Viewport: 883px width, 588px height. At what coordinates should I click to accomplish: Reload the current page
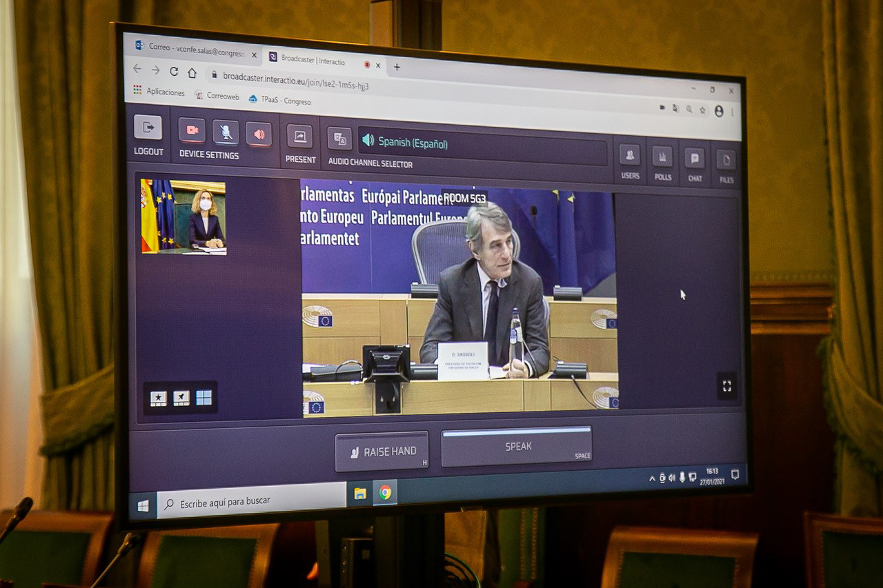click(x=174, y=71)
